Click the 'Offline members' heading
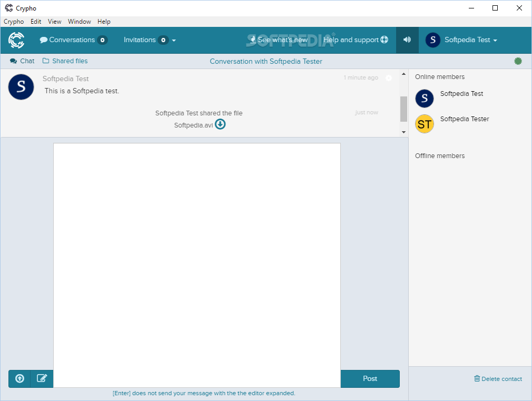 (440, 156)
